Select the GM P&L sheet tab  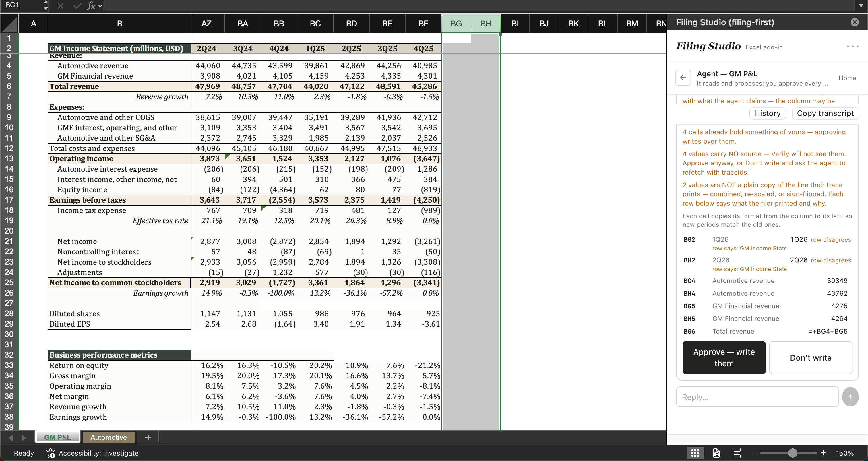point(57,437)
